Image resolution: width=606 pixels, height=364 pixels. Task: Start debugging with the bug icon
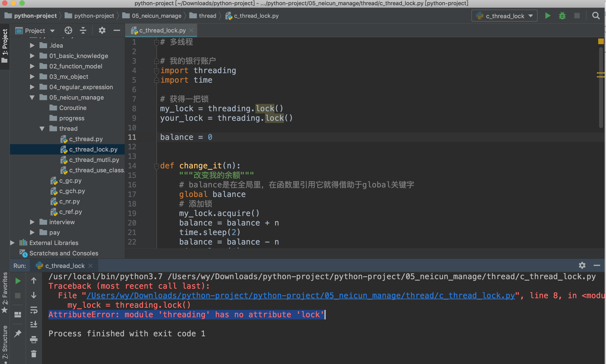(562, 16)
